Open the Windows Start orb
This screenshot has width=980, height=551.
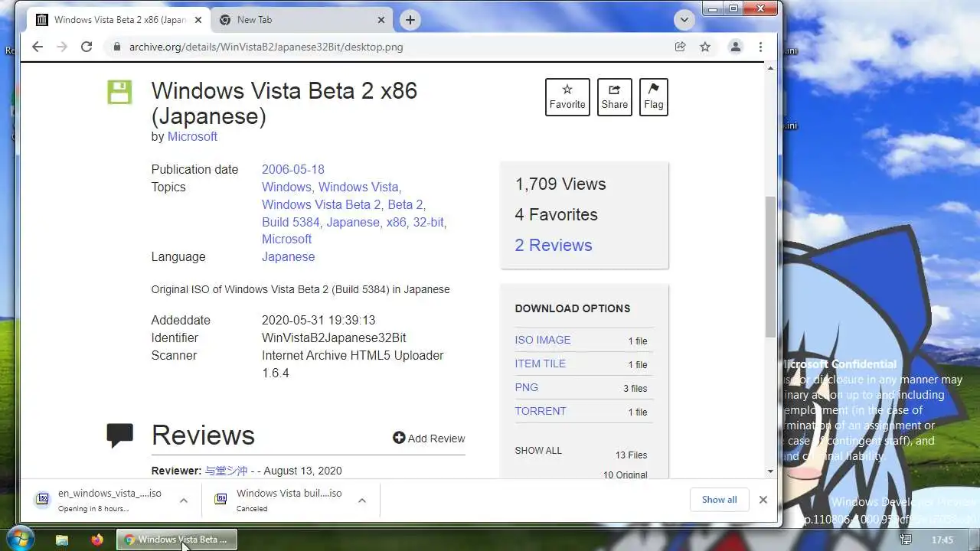(x=21, y=539)
